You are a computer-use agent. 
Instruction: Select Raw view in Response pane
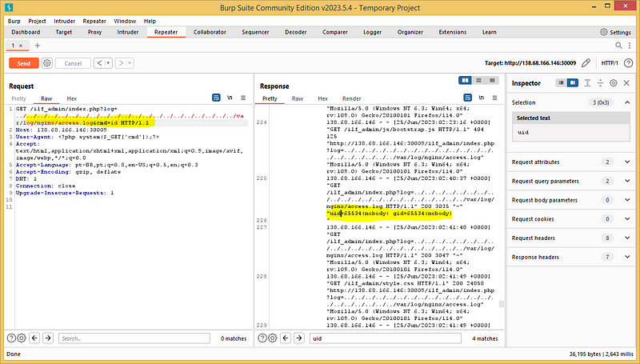(x=298, y=98)
